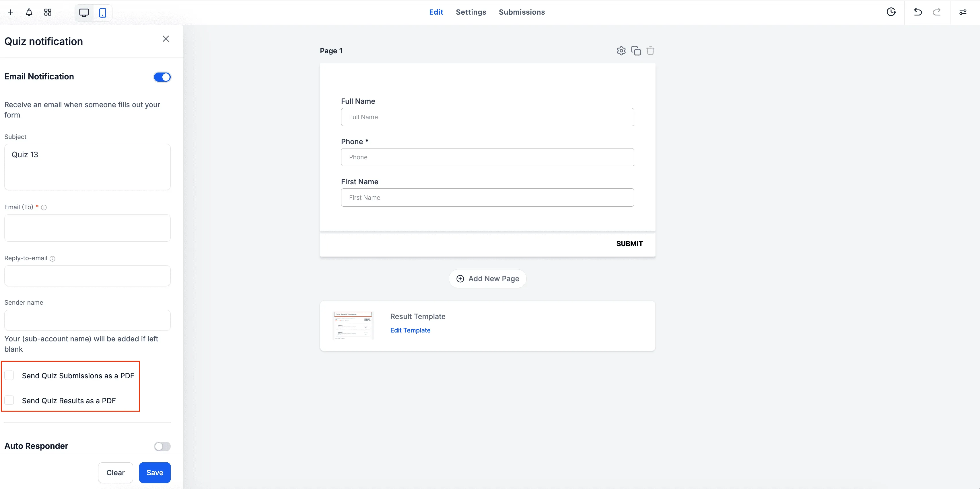Image resolution: width=980 pixels, height=489 pixels.
Task: Check Send Quiz Submissions as a PDF
Action: coord(9,375)
